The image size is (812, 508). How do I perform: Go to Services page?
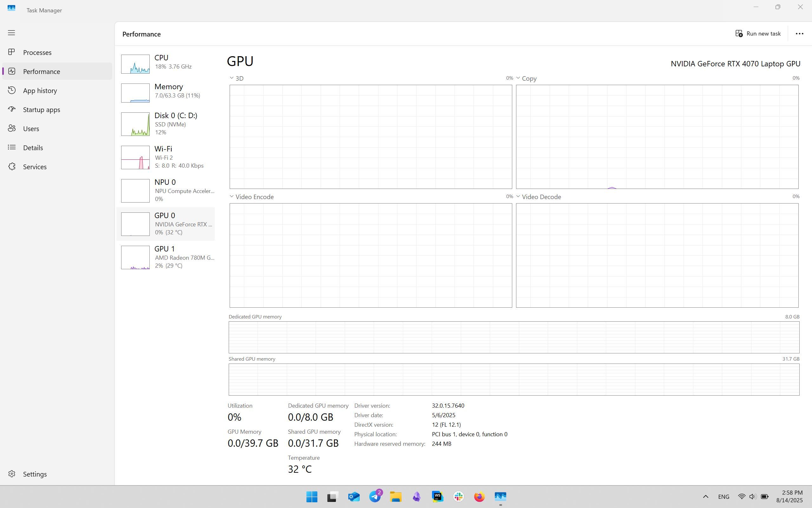pyautogui.click(x=57, y=167)
